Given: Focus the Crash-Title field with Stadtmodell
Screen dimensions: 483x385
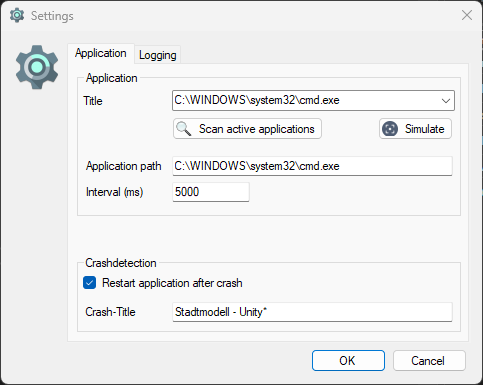Looking at the screenshot, I should coord(312,312).
